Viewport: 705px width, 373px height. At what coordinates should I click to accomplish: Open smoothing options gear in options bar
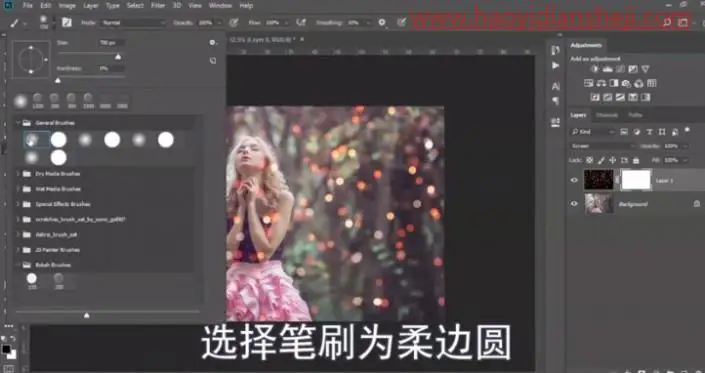[382, 22]
